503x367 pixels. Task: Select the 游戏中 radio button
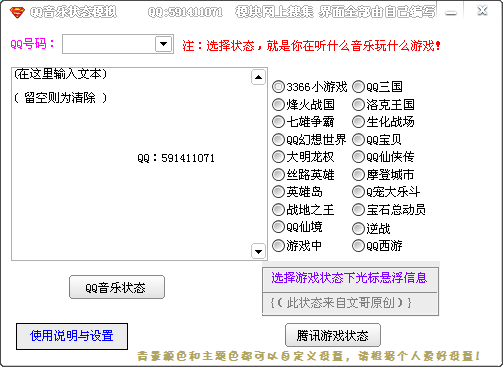pos(278,246)
